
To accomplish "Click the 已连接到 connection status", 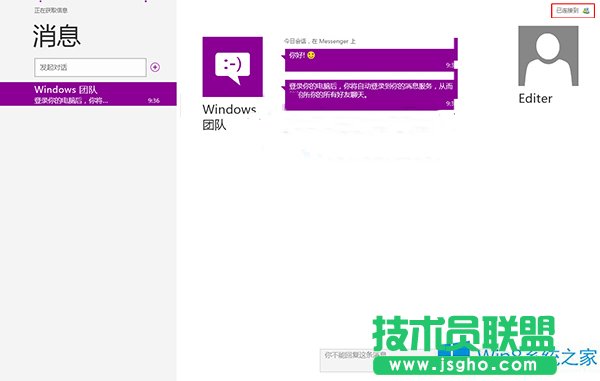I will [572, 10].
